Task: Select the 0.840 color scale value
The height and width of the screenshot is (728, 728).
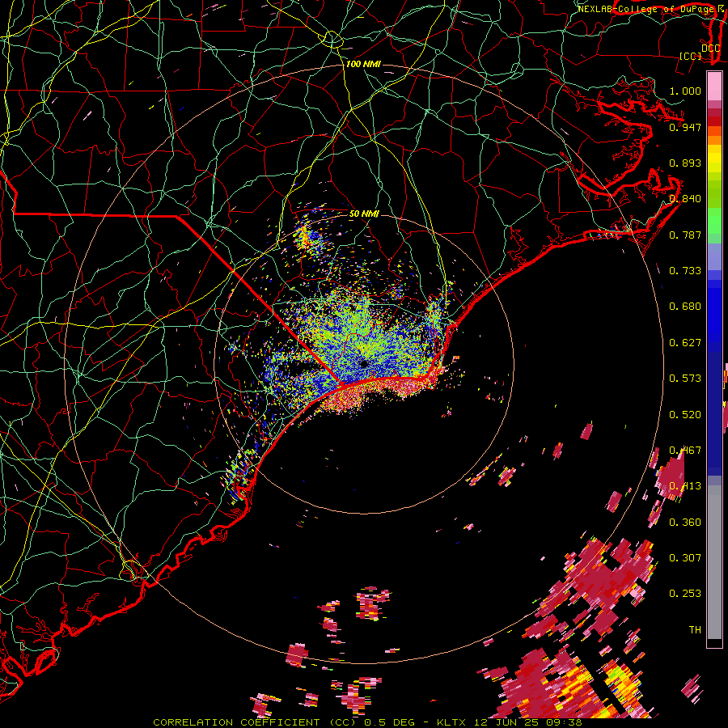Action: (685, 199)
